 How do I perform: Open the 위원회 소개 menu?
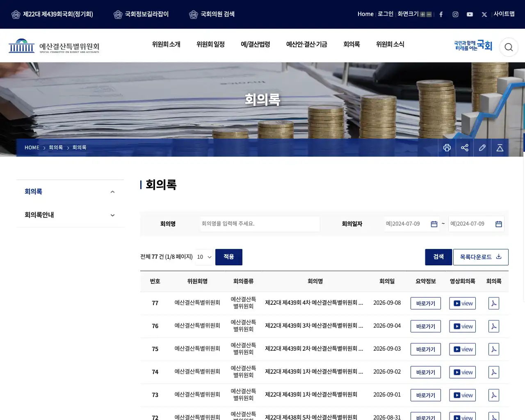click(166, 44)
